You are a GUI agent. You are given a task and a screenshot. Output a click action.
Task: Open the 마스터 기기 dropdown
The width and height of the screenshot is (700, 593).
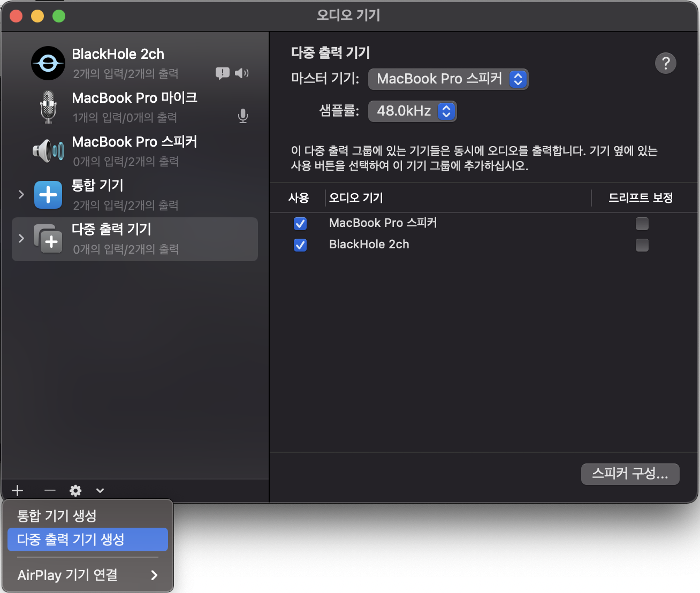point(448,79)
